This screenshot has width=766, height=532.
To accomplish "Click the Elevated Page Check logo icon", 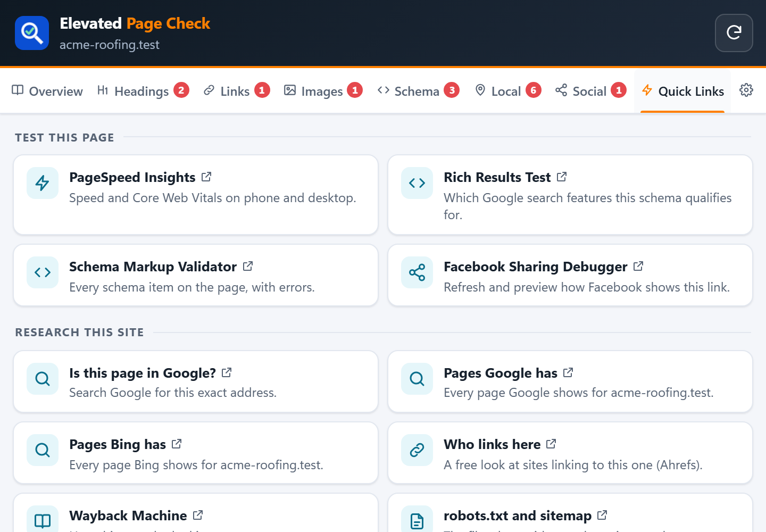I will coord(32,33).
